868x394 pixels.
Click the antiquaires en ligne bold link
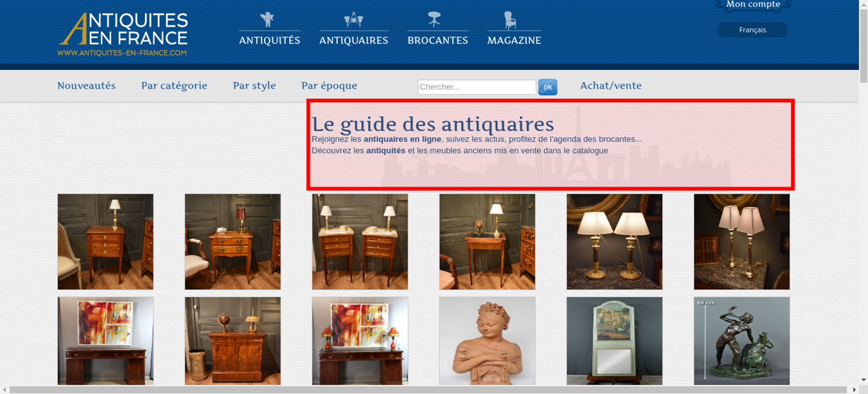pyautogui.click(x=402, y=139)
